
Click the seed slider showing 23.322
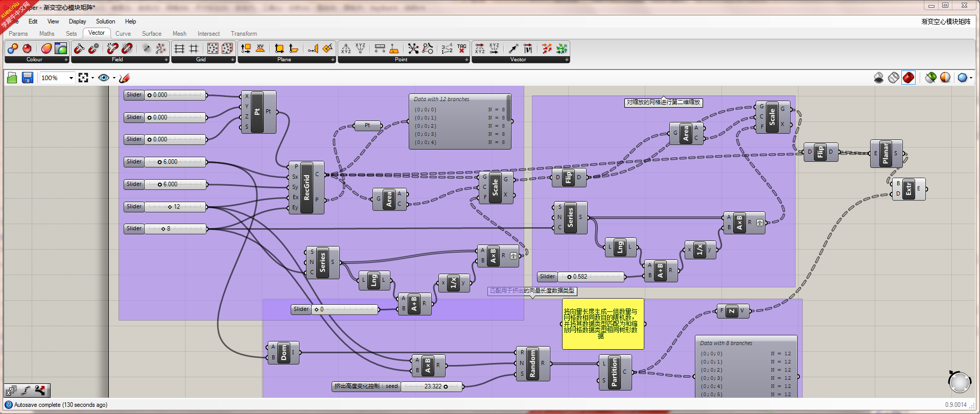(398, 386)
